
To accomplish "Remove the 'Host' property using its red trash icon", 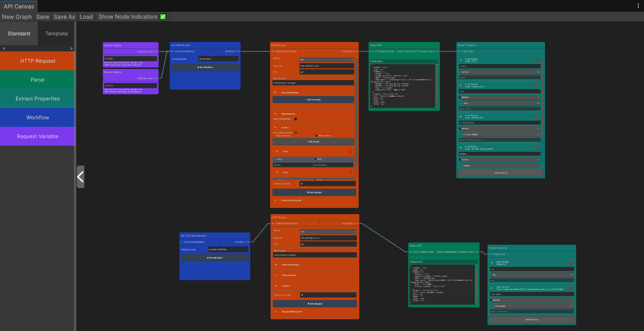I will pos(536,85).
